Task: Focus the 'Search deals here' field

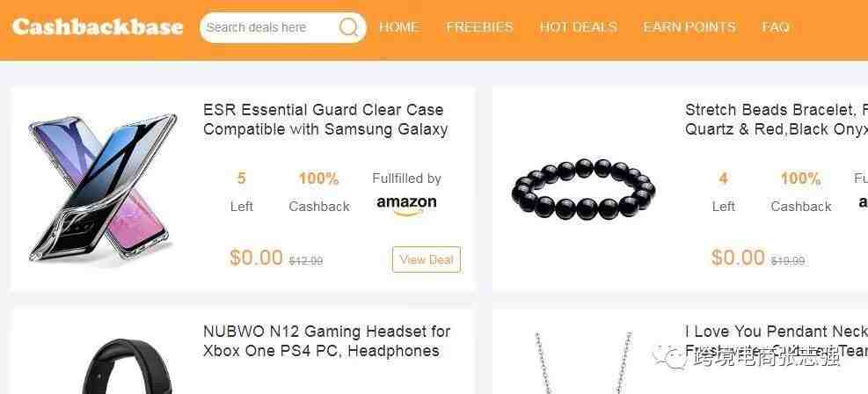Action: tap(268, 27)
